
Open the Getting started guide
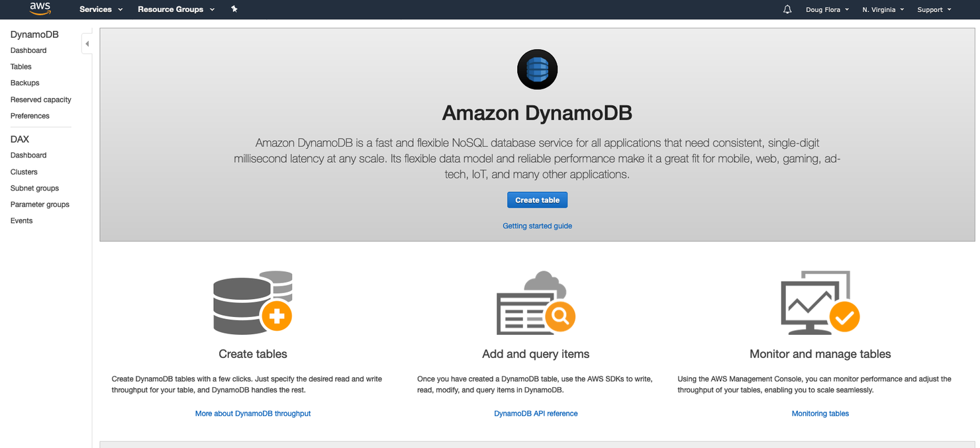click(537, 226)
